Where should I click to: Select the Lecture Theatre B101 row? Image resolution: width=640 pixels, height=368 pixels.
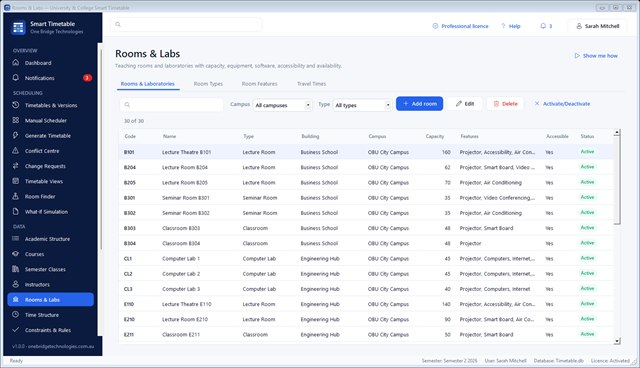[x=366, y=152]
